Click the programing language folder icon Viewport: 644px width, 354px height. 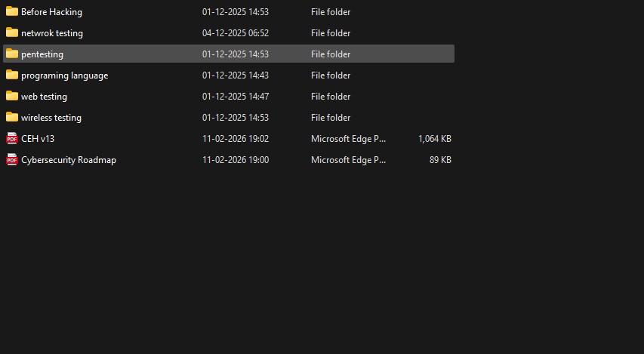pyautogui.click(x=12, y=75)
